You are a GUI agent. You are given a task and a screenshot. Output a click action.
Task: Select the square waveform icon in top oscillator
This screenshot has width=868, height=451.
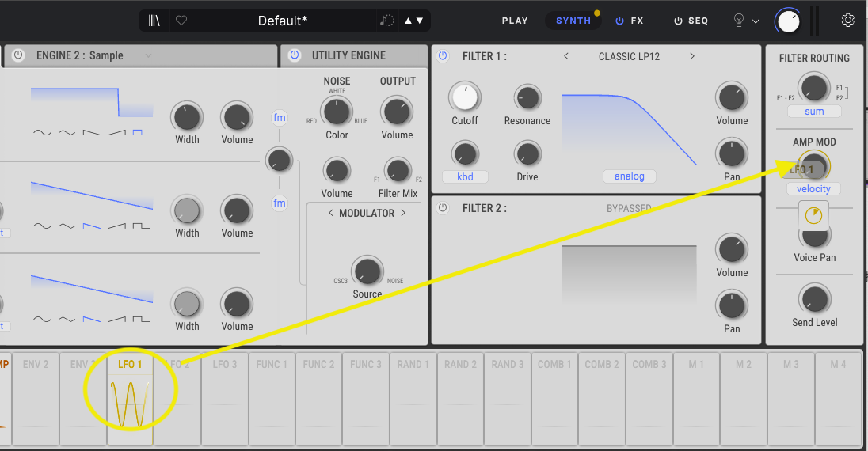[x=142, y=133]
